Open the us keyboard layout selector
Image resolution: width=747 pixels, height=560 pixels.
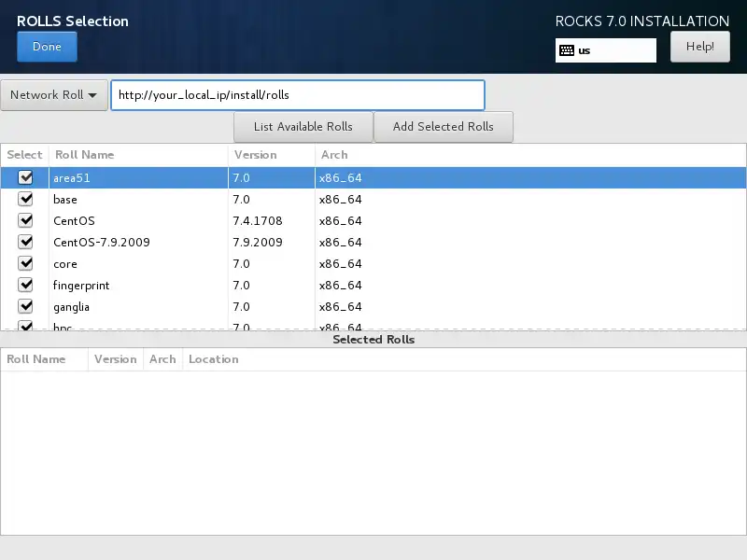pos(605,50)
